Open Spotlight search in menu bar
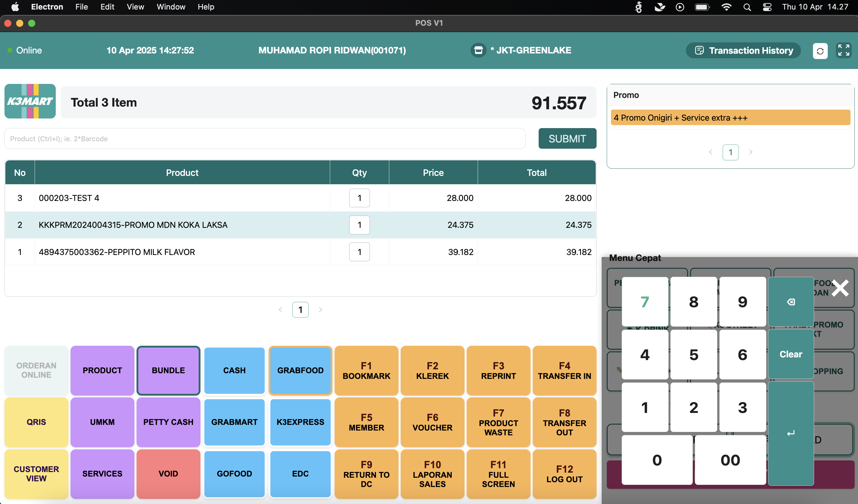The image size is (858, 504). coord(747,7)
